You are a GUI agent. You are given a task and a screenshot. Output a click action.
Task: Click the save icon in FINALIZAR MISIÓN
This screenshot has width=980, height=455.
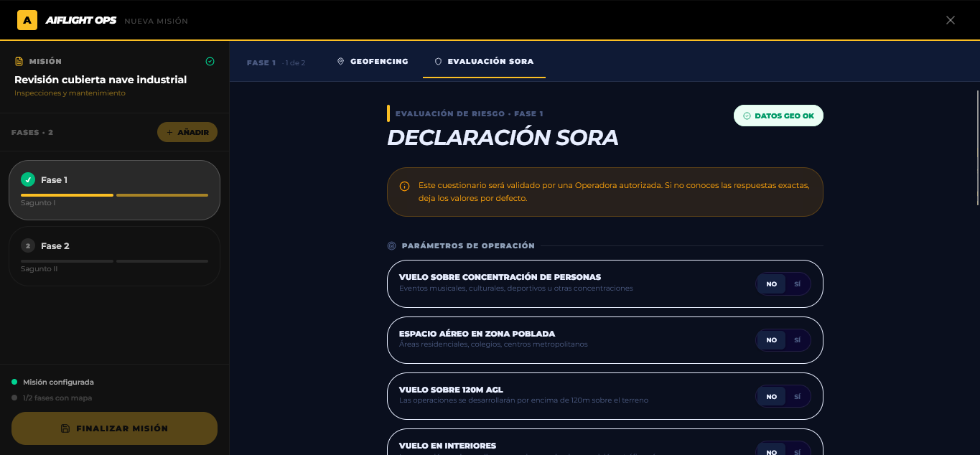(x=65, y=428)
